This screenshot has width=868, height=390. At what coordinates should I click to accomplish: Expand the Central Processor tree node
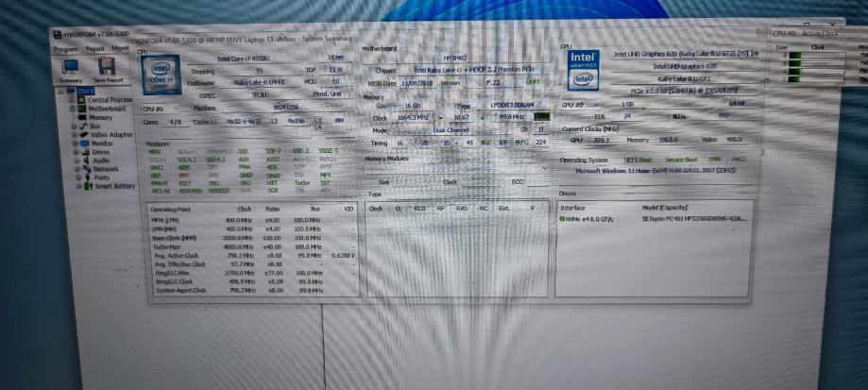[72, 100]
